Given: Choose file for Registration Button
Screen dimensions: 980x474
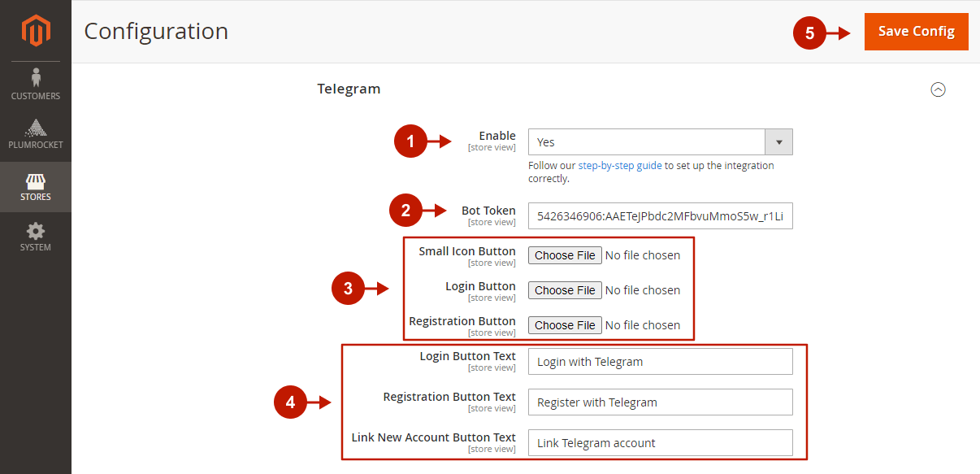Looking at the screenshot, I should 565,325.
